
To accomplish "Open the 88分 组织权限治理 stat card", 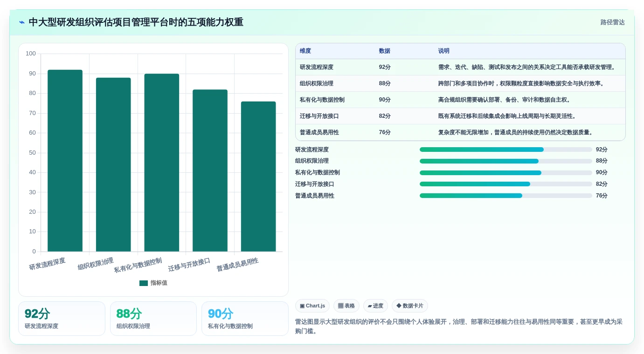I will [x=153, y=319].
